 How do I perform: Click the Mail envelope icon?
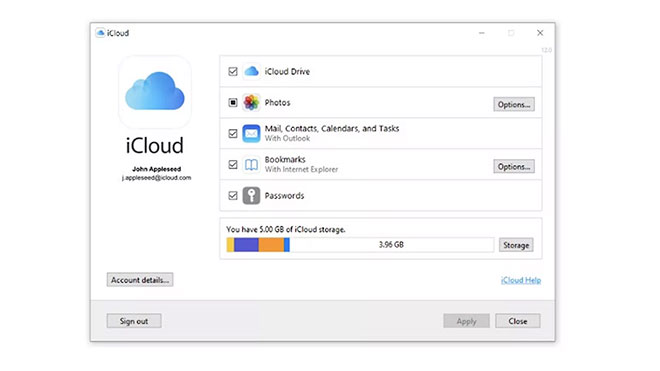[x=251, y=133]
